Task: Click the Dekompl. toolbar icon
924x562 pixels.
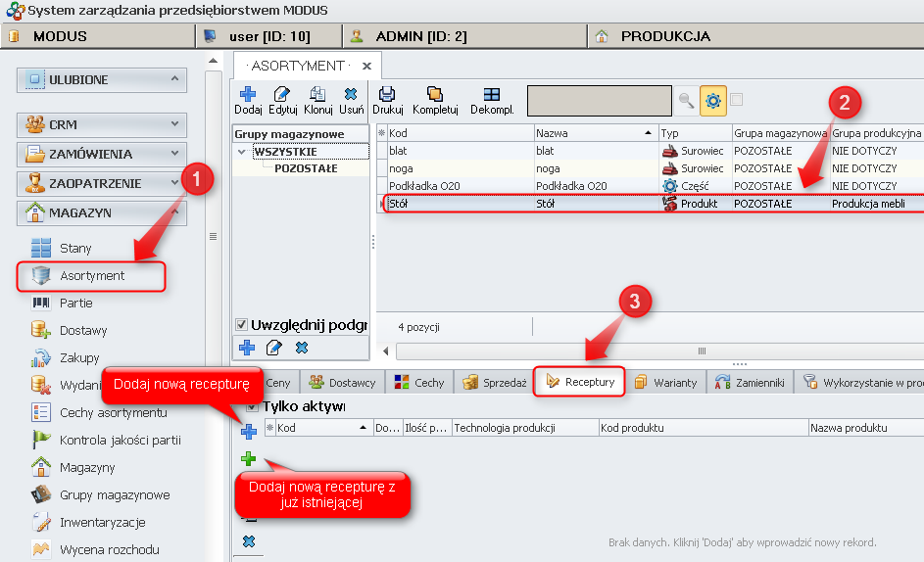Action: tap(492, 94)
